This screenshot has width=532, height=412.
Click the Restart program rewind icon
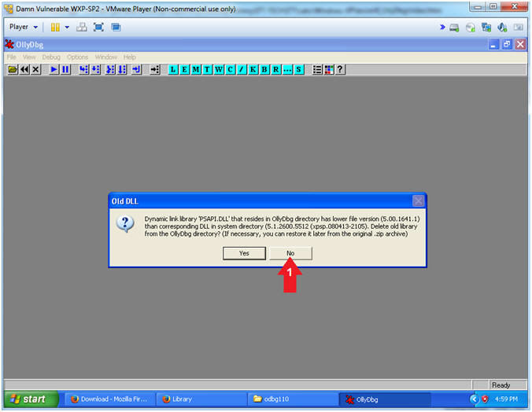pyautogui.click(x=24, y=69)
